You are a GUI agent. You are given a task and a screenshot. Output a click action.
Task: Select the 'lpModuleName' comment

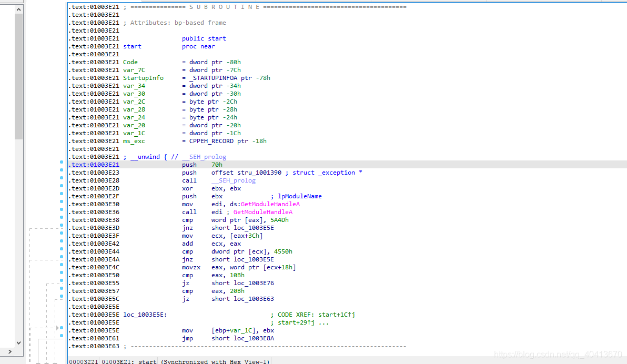tap(300, 196)
